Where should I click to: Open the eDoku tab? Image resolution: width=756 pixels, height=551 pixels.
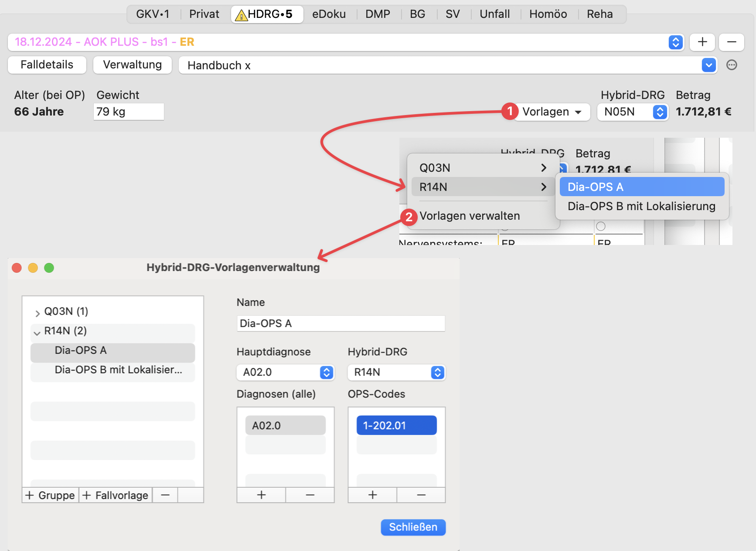[x=329, y=14]
